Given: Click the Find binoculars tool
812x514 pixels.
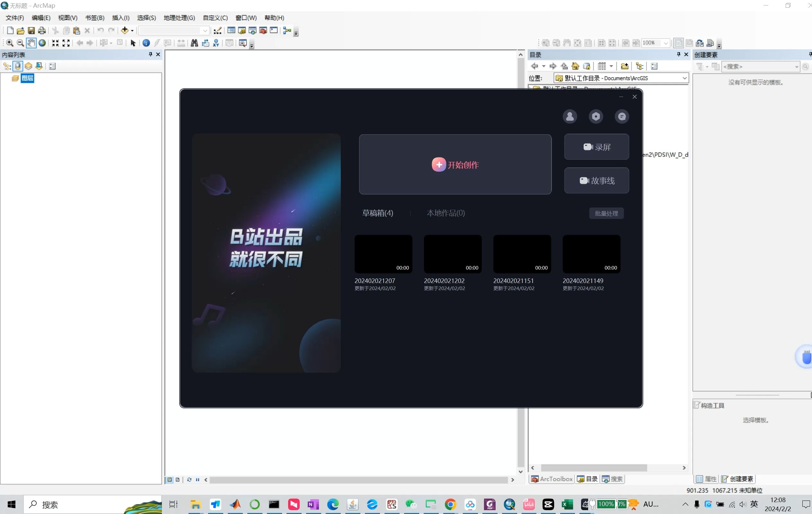Looking at the screenshot, I should [195, 43].
